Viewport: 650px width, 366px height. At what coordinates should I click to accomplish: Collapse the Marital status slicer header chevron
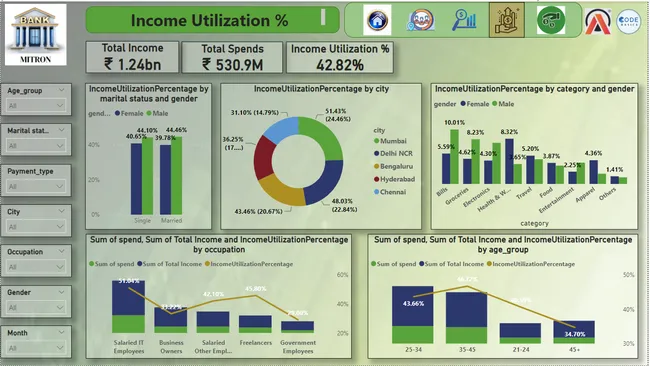coord(61,130)
